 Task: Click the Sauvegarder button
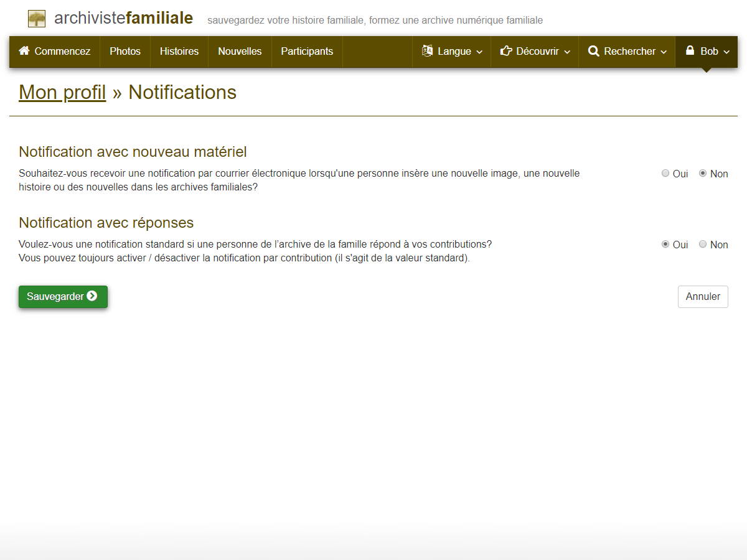tap(63, 297)
